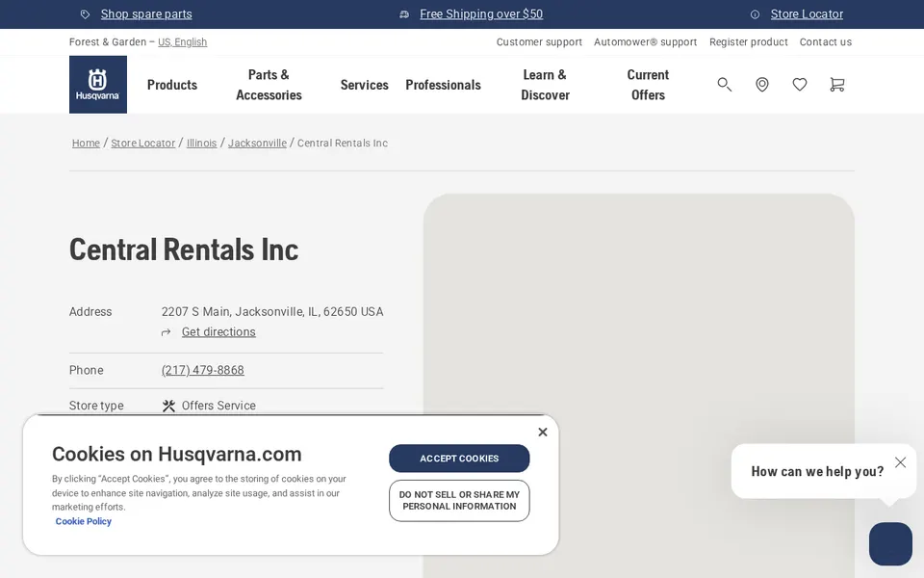This screenshot has height=578, width=924.
Task: Click the Get directions link
Action: coord(218,332)
